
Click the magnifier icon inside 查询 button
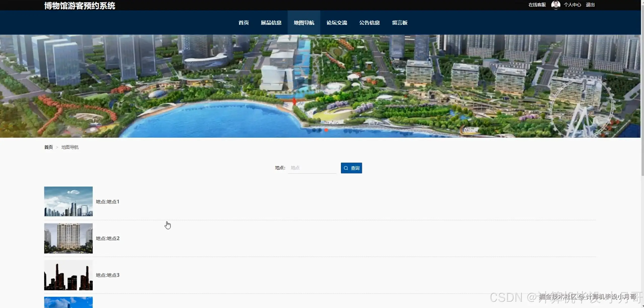click(346, 168)
